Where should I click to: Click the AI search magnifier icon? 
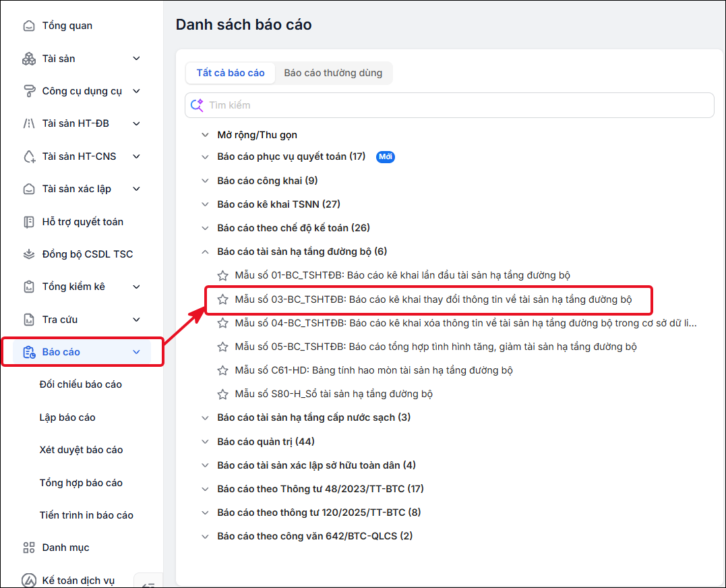point(197,105)
